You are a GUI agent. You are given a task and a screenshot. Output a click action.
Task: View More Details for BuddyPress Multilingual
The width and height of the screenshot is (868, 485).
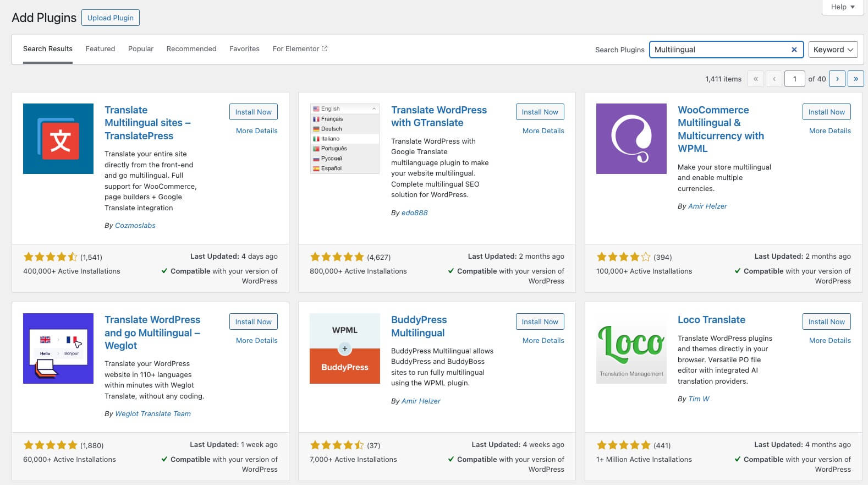tap(543, 341)
